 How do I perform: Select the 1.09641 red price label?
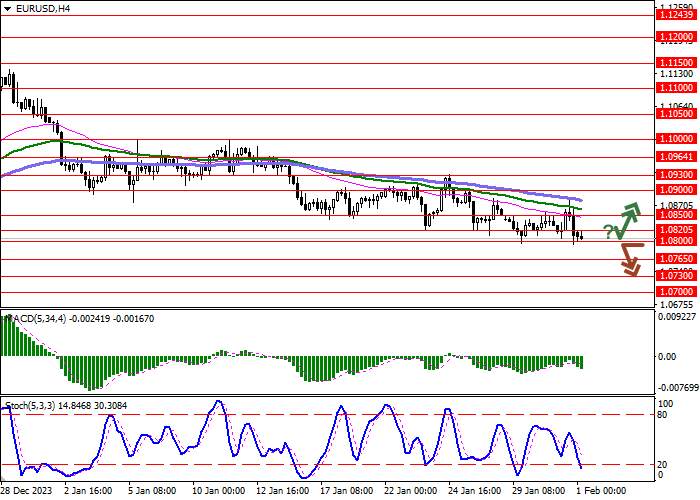(677, 157)
